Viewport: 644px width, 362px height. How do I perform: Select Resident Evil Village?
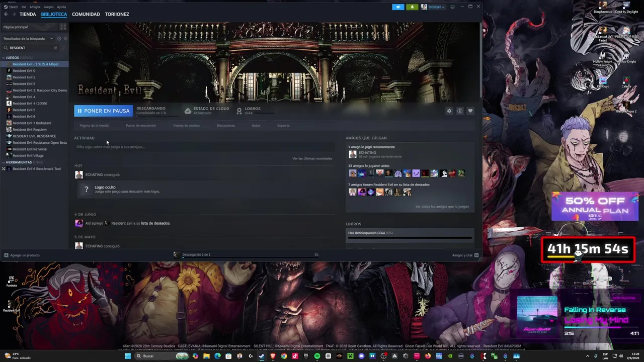coord(35,156)
